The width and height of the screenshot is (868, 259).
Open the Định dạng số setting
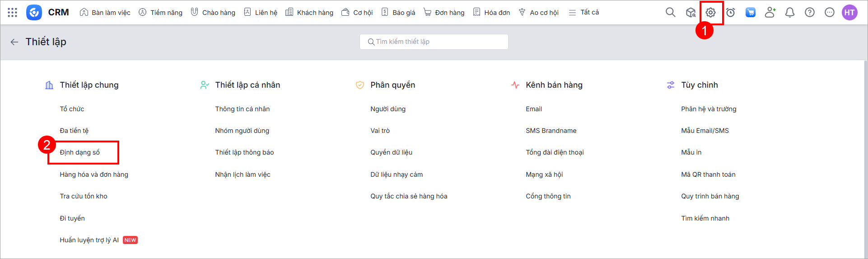pyautogui.click(x=80, y=152)
